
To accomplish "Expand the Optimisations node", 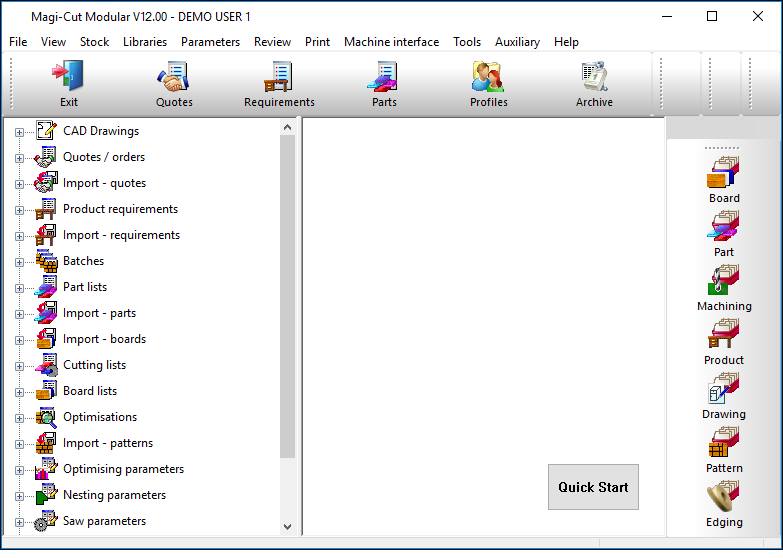I will coord(19,418).
